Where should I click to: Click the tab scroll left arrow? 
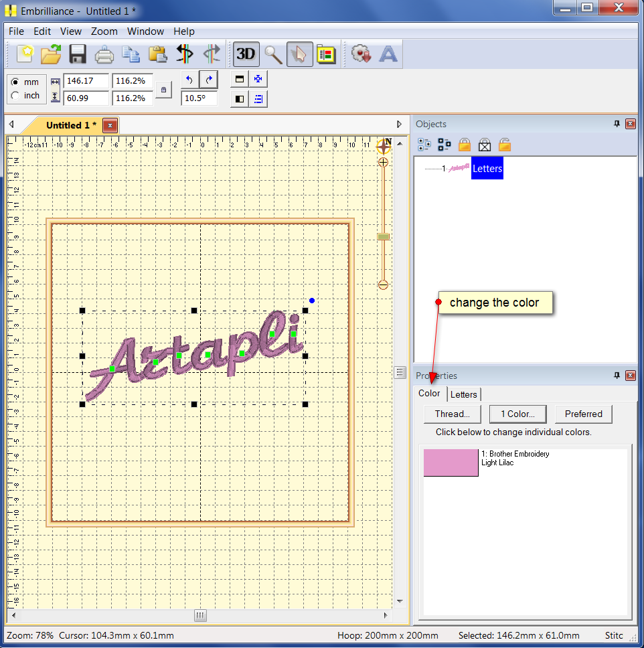click(11, 124)
